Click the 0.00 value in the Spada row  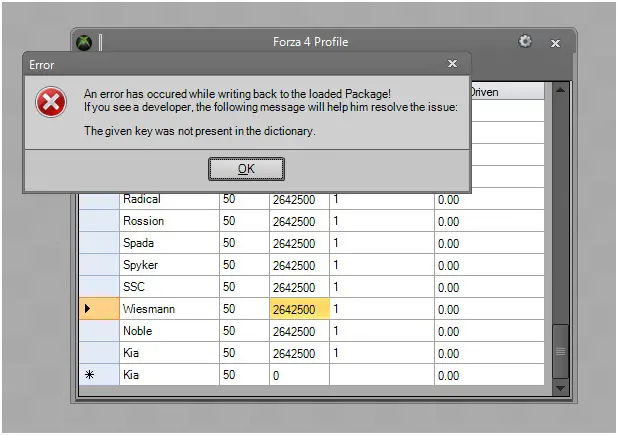pos(449,244)
